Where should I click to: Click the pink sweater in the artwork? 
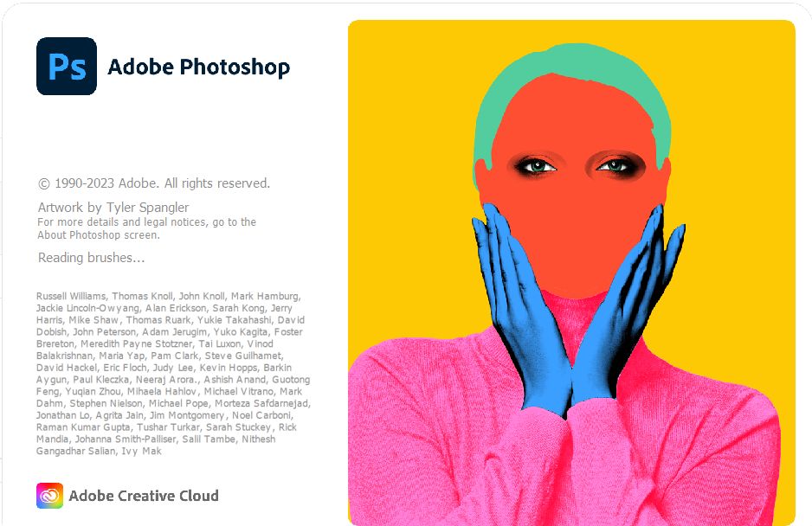click(564, 456)
